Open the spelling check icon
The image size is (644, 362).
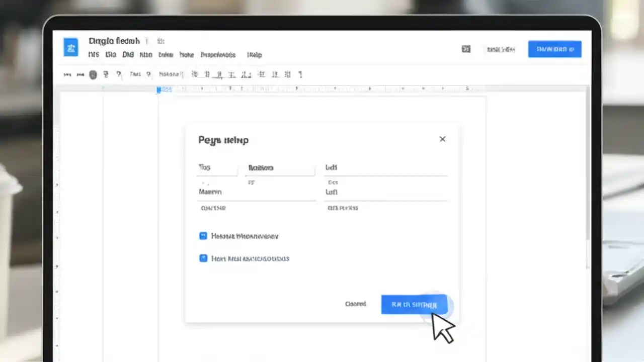pos(106,74)
